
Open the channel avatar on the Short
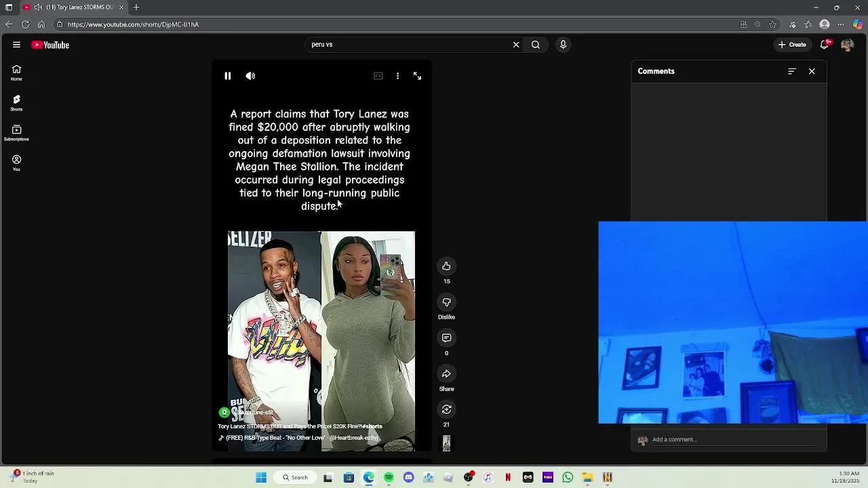point(224,412)
